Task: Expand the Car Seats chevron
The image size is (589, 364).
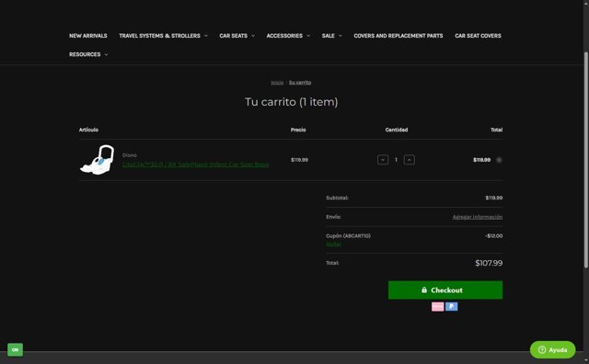Action: click(253, 36)
